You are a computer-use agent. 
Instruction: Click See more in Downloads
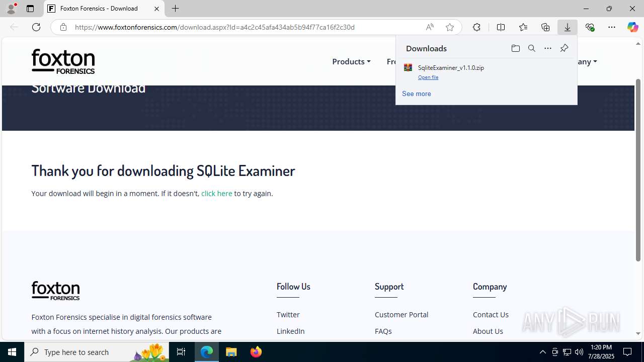417,94
